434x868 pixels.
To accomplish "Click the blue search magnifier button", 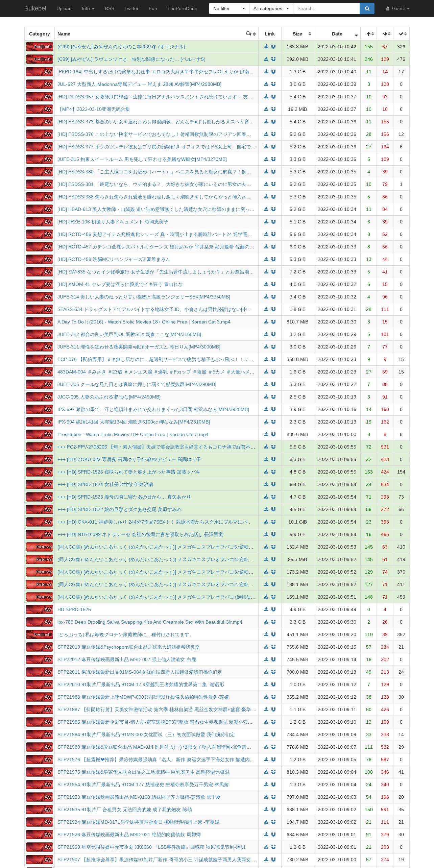I will [x=367, y=8].
